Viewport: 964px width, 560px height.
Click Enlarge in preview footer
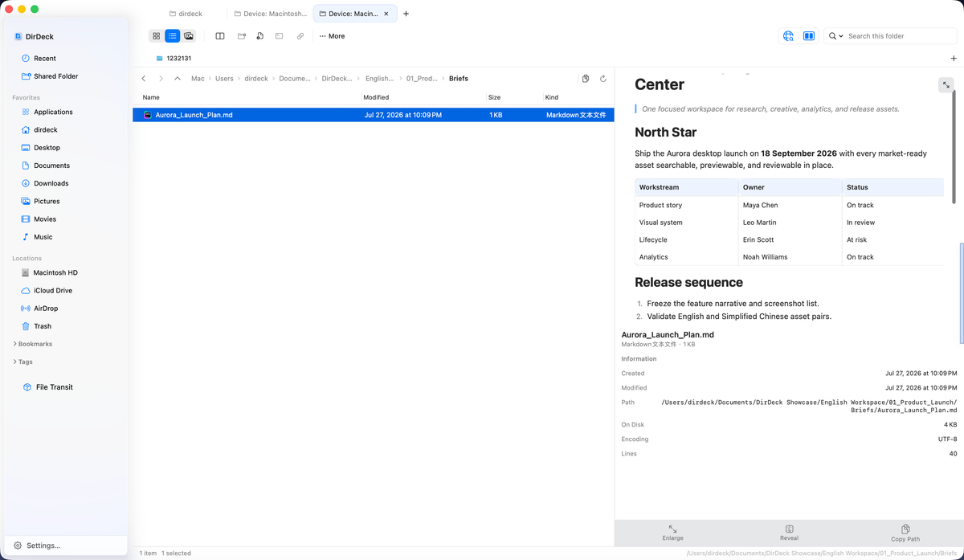pos(673,533)
